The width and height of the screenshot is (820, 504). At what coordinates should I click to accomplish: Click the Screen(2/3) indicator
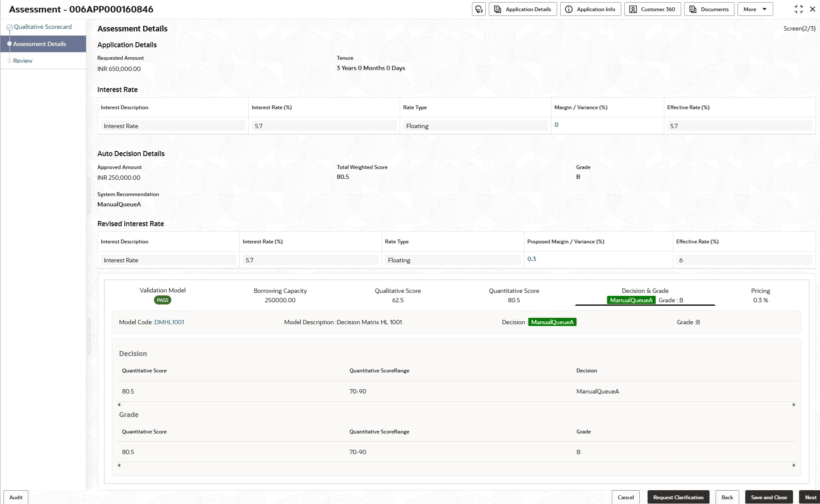click(799, 28)
